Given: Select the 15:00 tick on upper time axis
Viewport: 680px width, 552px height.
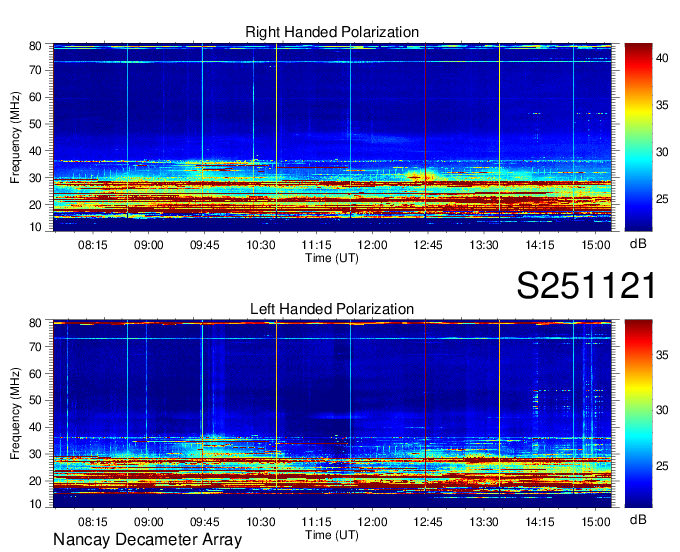Looking at the screenshot, I should (x=596, y=243).
